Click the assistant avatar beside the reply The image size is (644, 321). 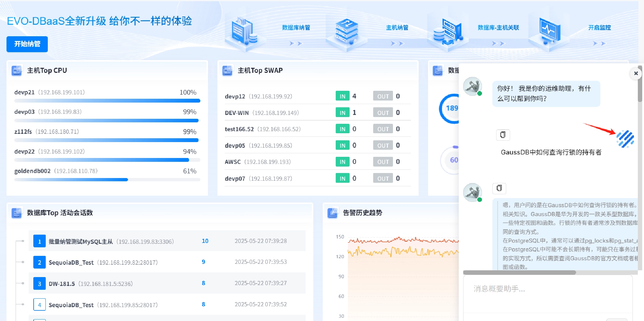click(x=473, y=192)
